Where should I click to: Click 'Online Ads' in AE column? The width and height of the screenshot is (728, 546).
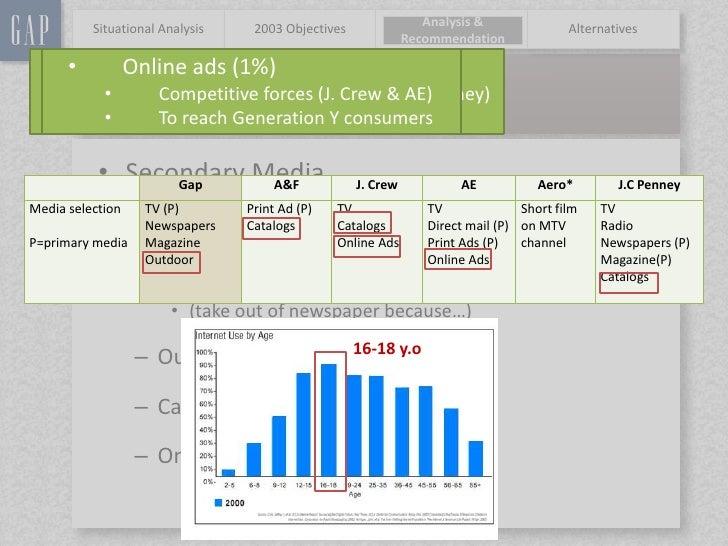(x=458, y=260)
